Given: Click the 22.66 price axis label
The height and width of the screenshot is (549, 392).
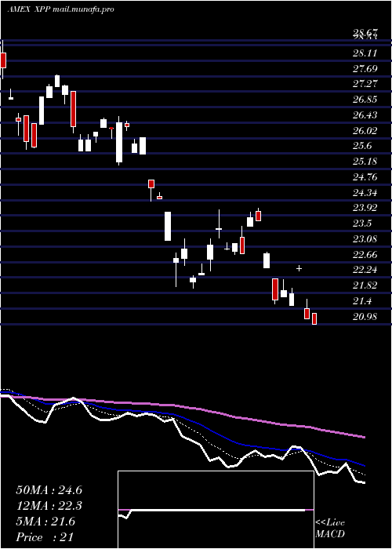Looking at the screenshot, I should point(365,255).
